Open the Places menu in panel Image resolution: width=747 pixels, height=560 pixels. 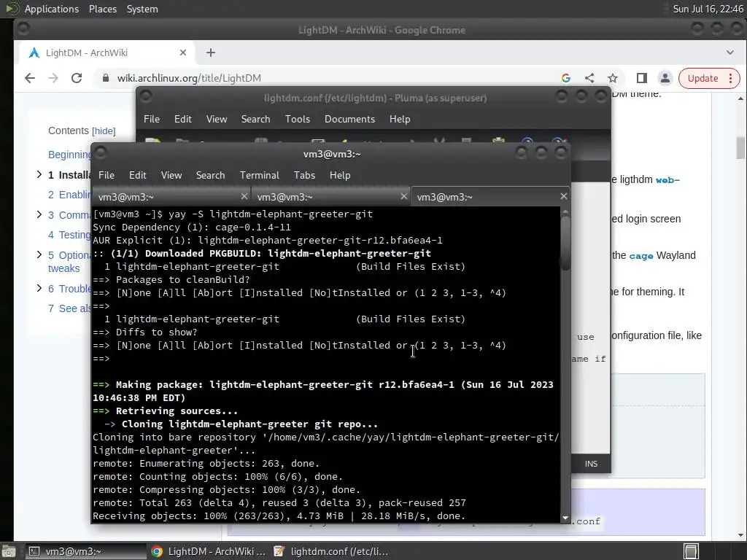[102, 9]
